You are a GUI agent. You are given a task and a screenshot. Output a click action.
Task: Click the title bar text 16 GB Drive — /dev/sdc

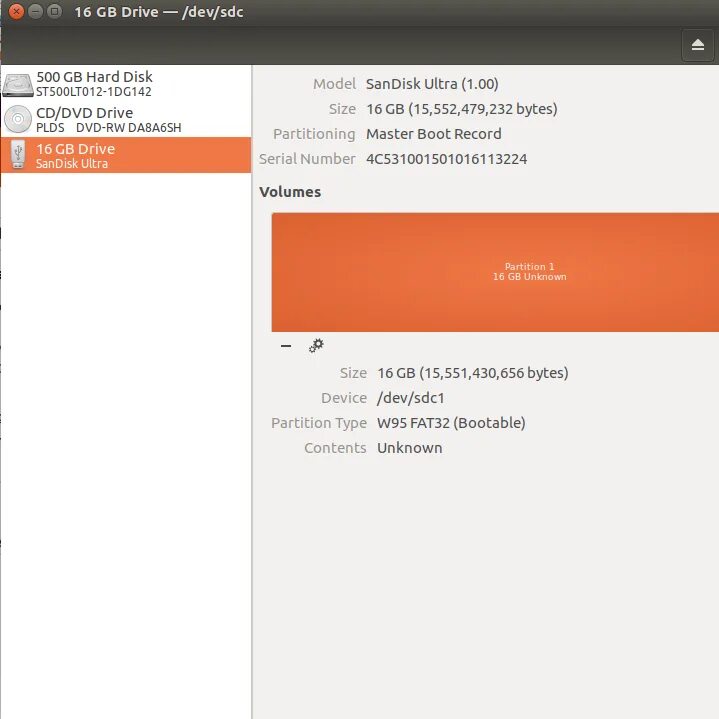pyautogui.click(x=159, y=12)
